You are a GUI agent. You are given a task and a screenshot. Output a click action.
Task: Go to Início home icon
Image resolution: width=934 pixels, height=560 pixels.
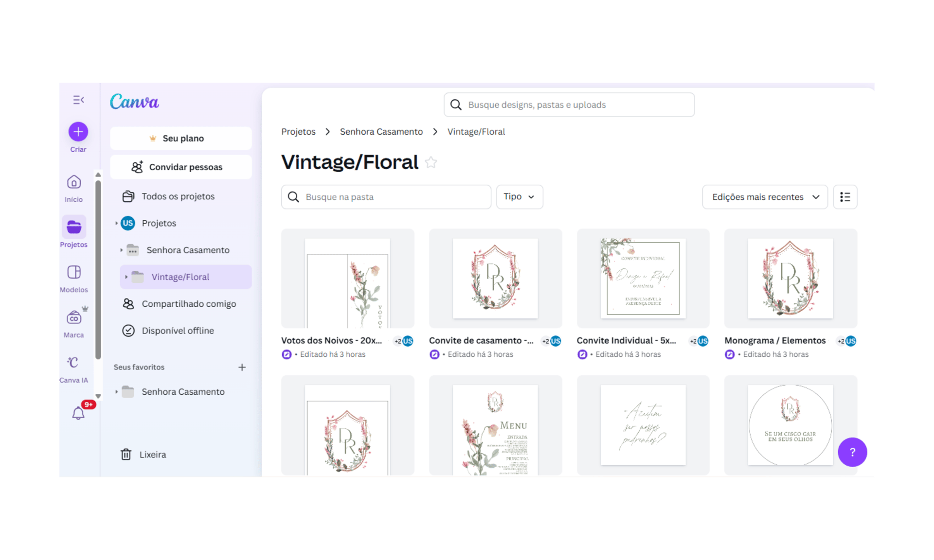(74, 182)
